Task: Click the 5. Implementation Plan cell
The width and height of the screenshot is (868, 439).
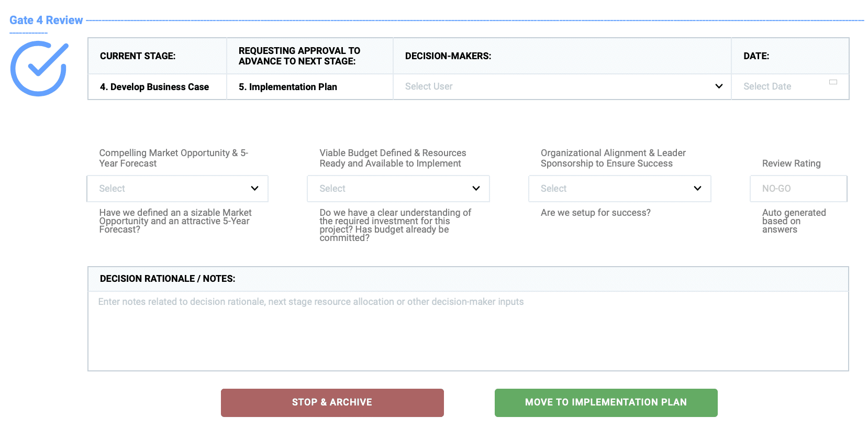Action: coord(310,87)
